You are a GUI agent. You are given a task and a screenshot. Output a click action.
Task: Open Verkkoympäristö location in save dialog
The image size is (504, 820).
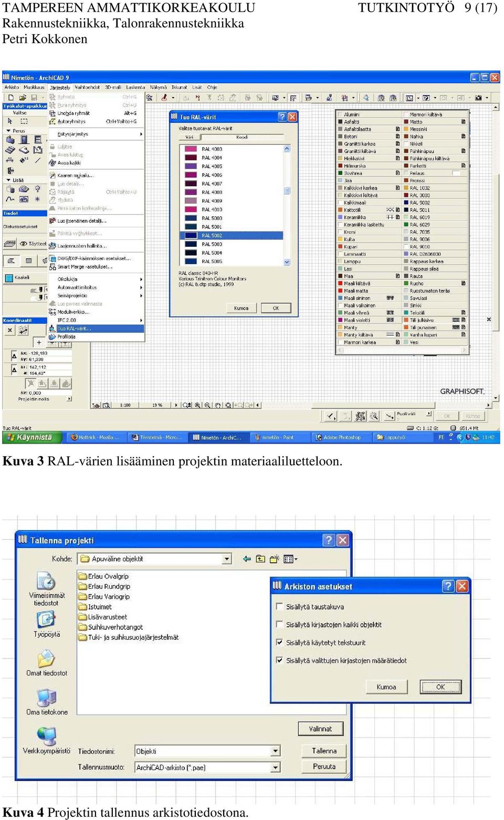click(x=47, y=740)
